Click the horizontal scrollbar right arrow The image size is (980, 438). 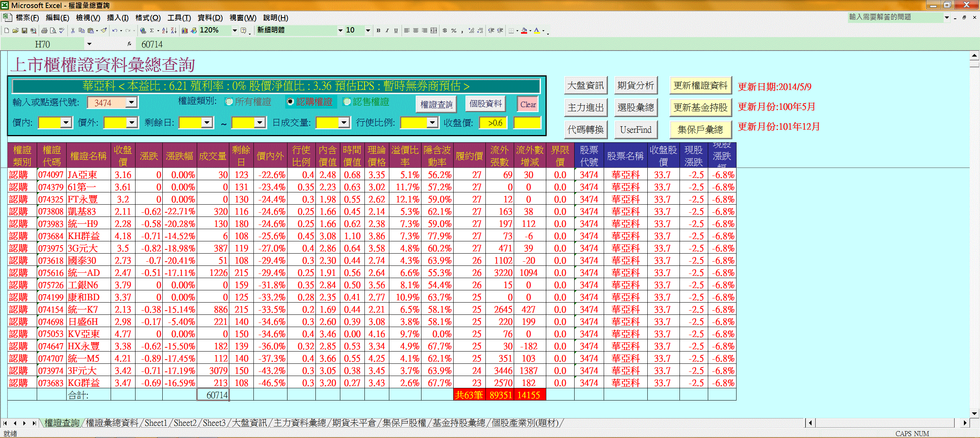[x=965, y=423]
